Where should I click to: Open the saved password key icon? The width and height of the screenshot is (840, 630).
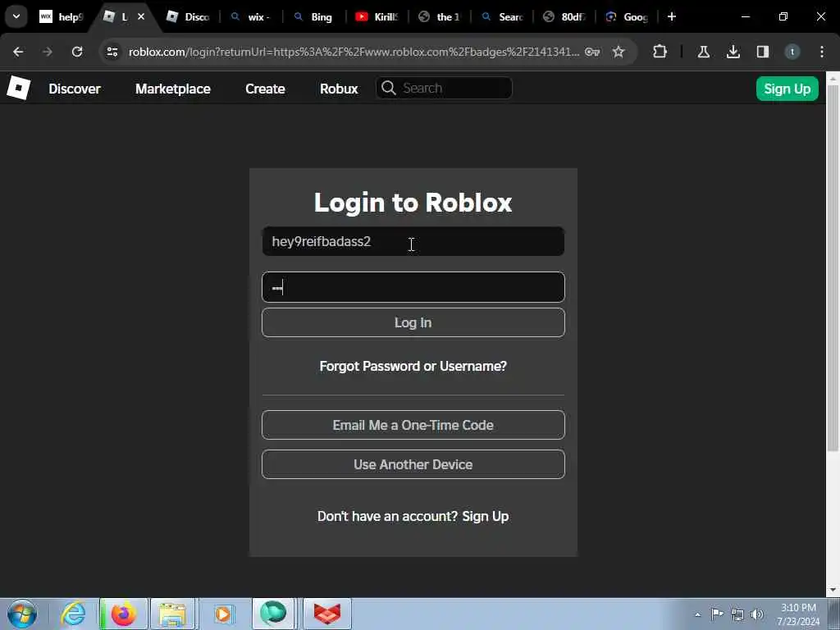592,52
